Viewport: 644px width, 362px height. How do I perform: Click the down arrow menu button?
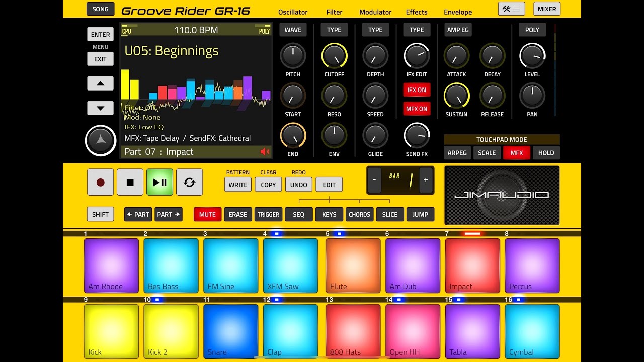click(100, 108)
